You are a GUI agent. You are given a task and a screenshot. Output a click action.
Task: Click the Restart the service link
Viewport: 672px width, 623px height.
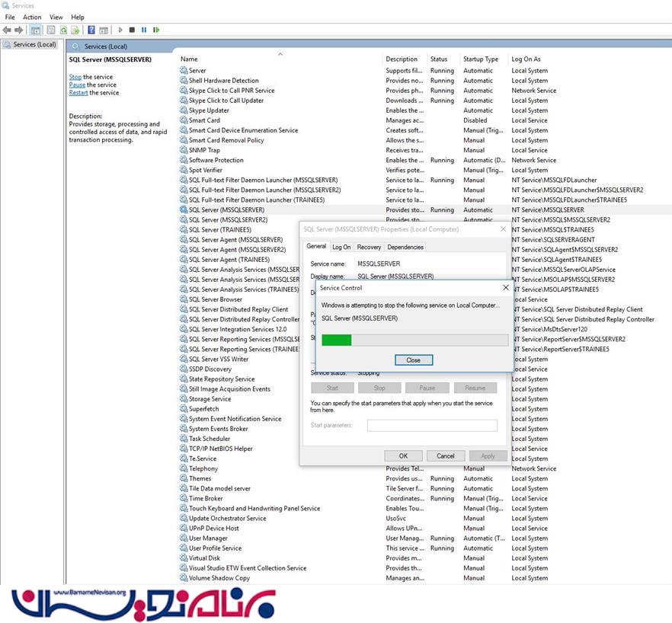[78, 93]
